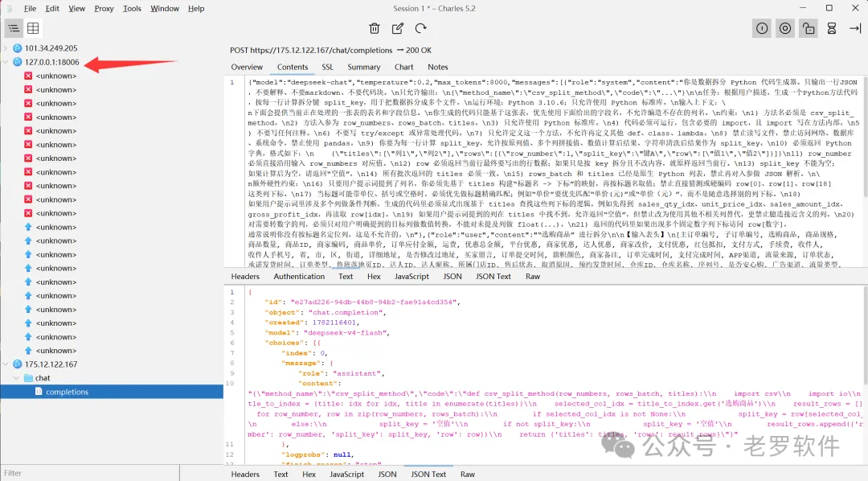Toggle the recording button in toolbar

pos(762,28)
